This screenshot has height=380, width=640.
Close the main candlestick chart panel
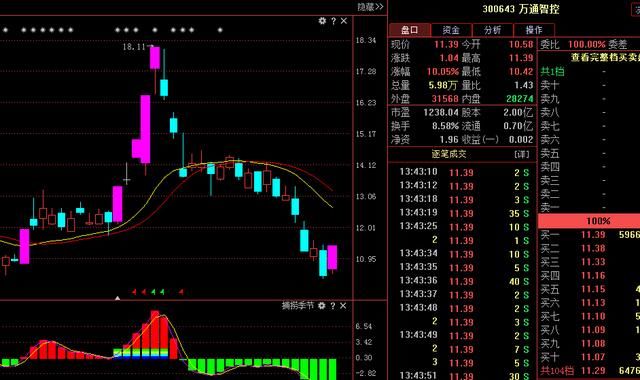pyautogui.click(x=344, y=21)
